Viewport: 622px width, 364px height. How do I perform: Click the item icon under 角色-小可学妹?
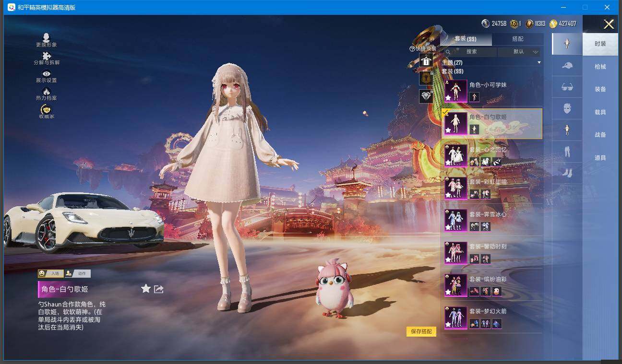[x=474, y=97]
